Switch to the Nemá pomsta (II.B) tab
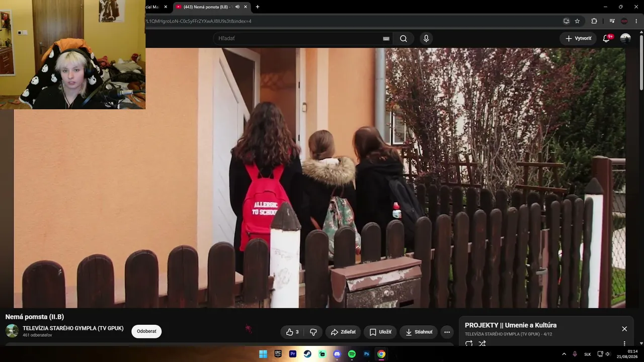Screen dimensions: 644x362 pyautogui.click(x=212, y=7)
